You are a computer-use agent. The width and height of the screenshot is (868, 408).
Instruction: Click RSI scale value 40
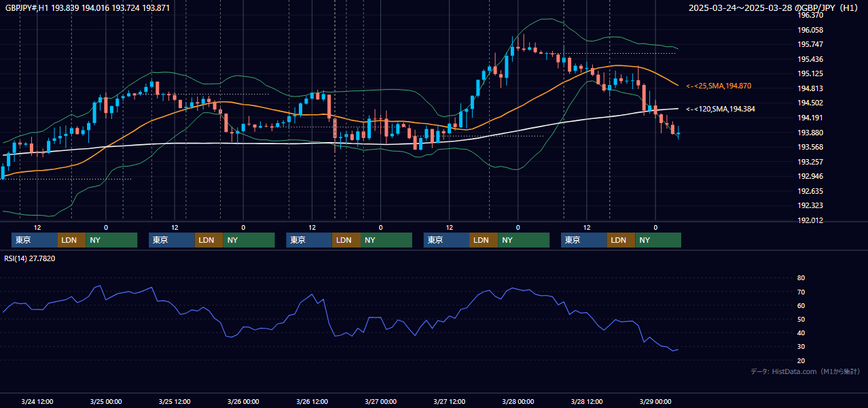pos(801,333)
